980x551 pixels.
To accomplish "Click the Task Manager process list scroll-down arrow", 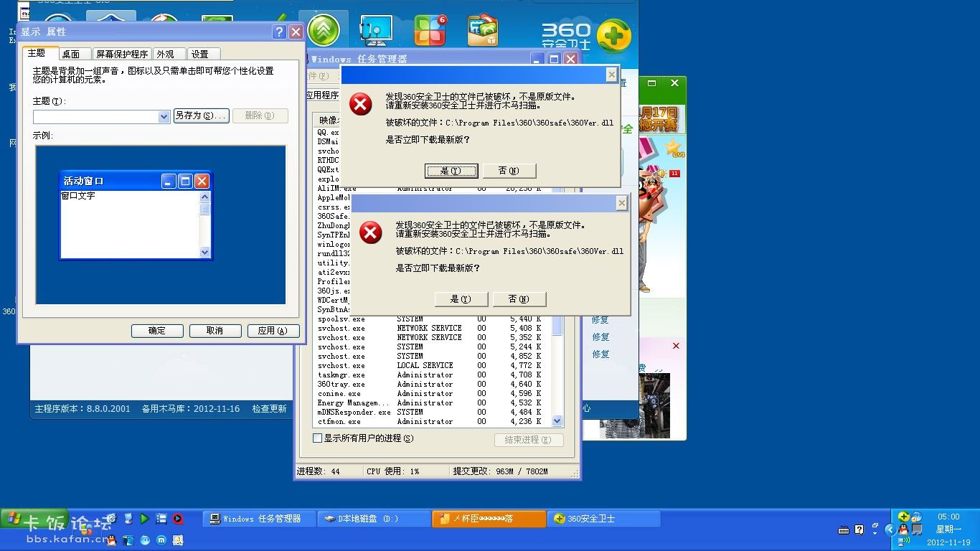I will click(557, 421).
